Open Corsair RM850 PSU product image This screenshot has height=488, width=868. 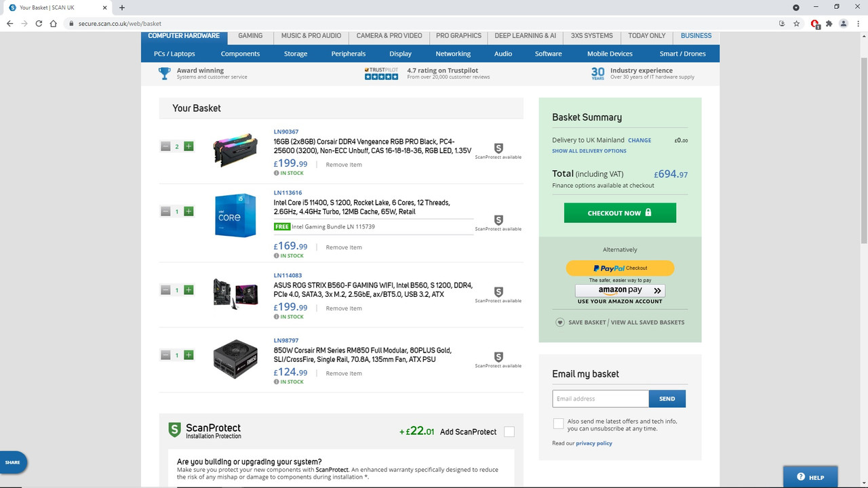[235, 359]
